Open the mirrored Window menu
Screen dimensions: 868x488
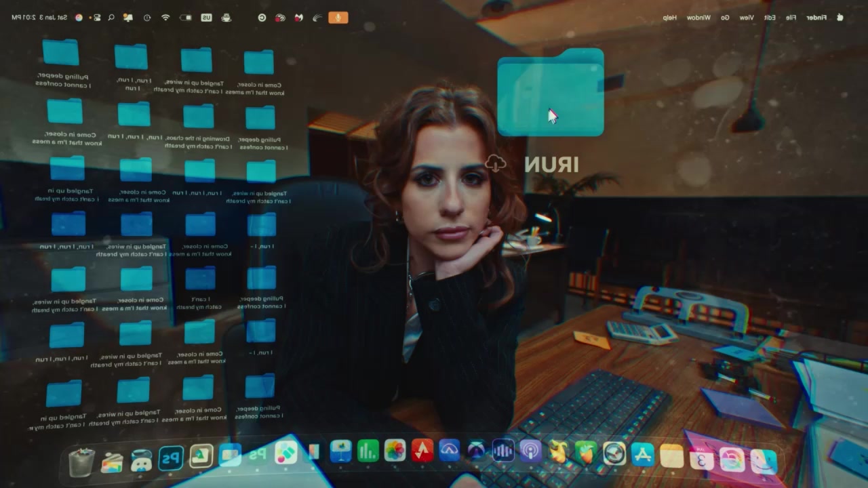[x=698, y=18]
